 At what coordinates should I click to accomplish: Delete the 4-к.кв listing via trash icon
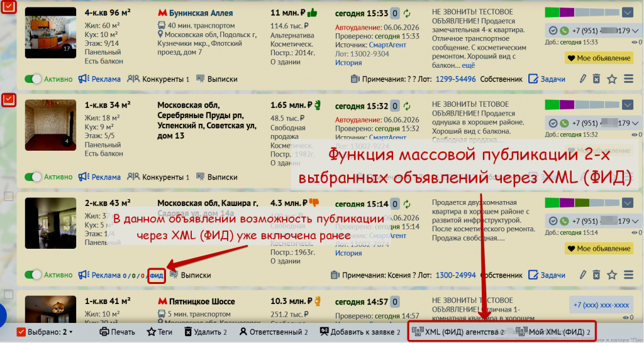(596, 79)
